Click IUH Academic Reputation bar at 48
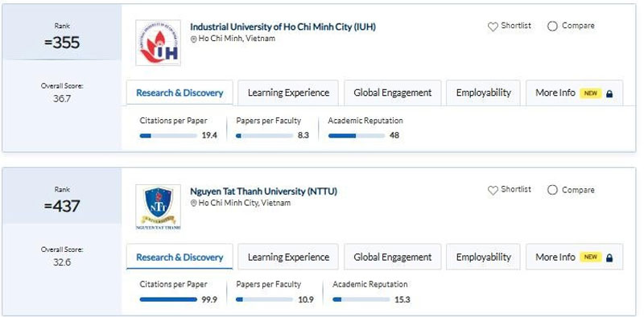 coord(357,136)
